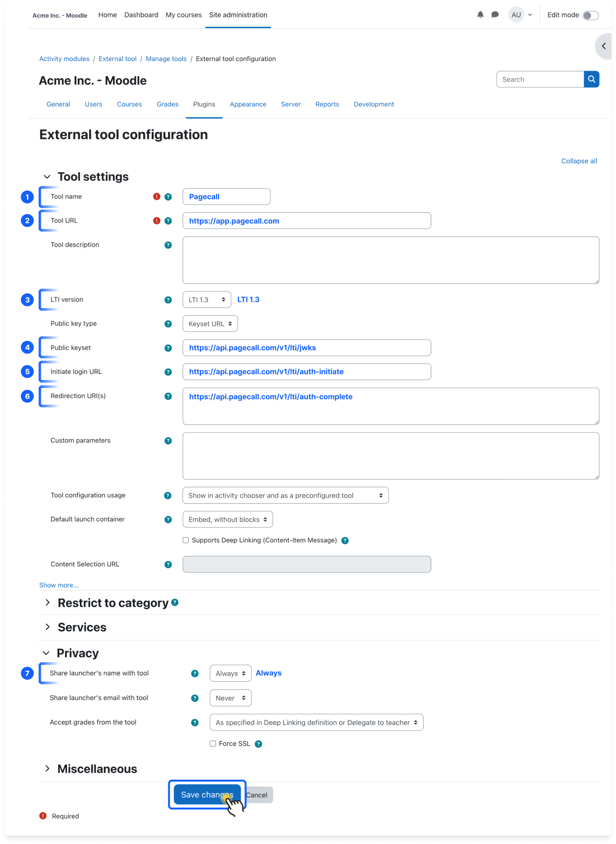Click help icon for Accept grades from tool

coord(195,723)
